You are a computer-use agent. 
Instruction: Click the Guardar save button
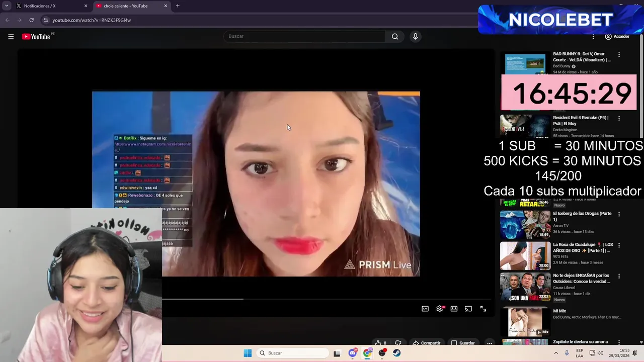click(463, 343)
